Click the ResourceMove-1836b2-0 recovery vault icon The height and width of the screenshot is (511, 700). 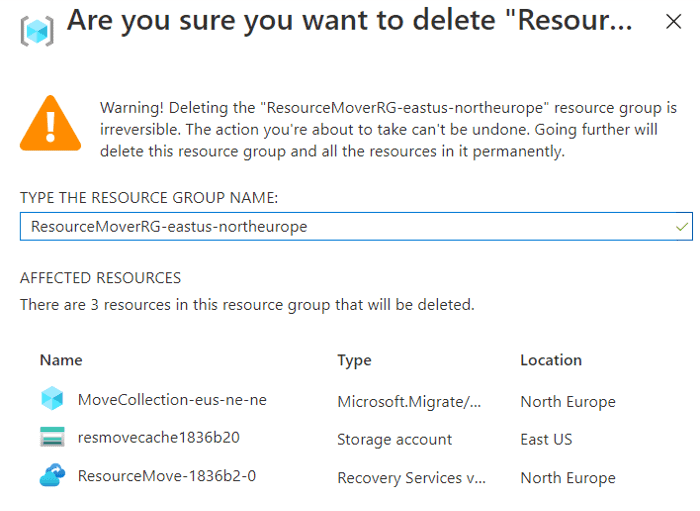(x=52, y=475)
